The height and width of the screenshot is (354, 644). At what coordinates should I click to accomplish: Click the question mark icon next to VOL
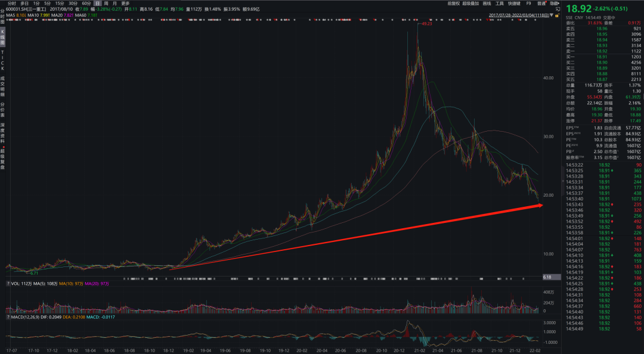click(8, 284)
